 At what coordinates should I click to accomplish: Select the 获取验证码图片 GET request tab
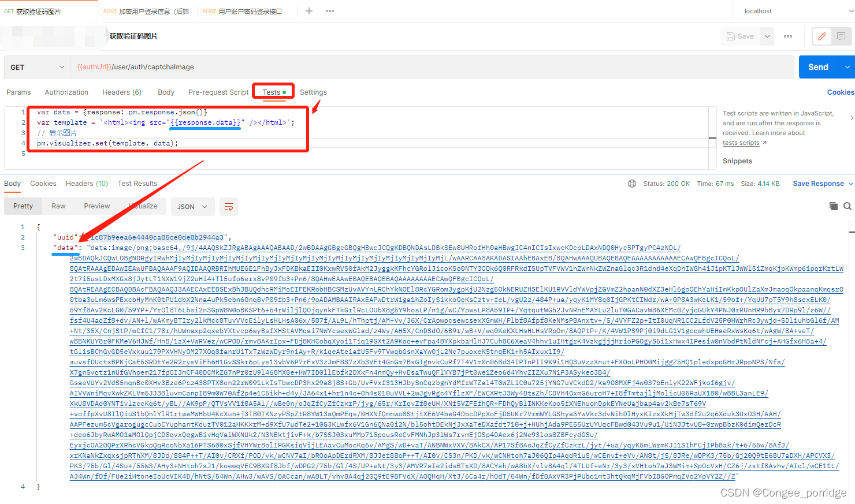[x=49, y=11]
